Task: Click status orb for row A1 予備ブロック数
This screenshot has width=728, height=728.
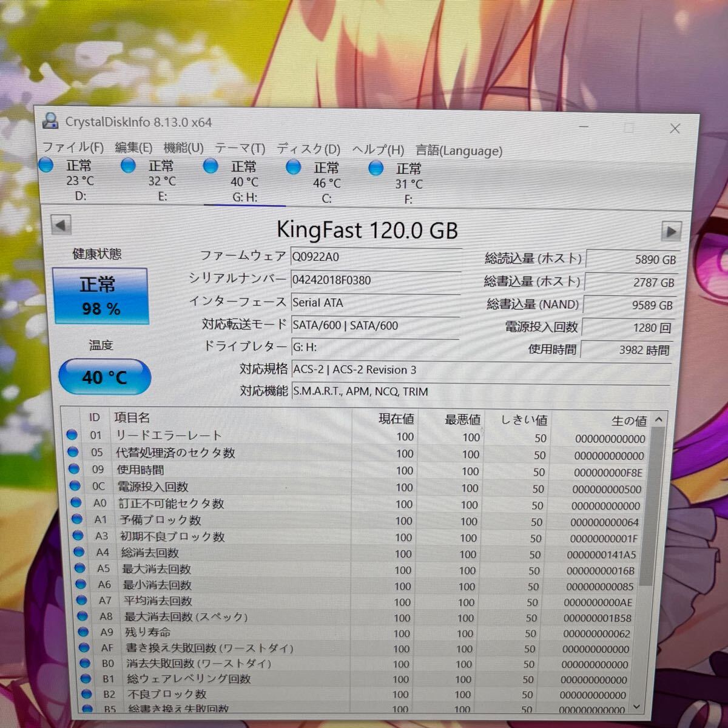Action: pos(77,519)
